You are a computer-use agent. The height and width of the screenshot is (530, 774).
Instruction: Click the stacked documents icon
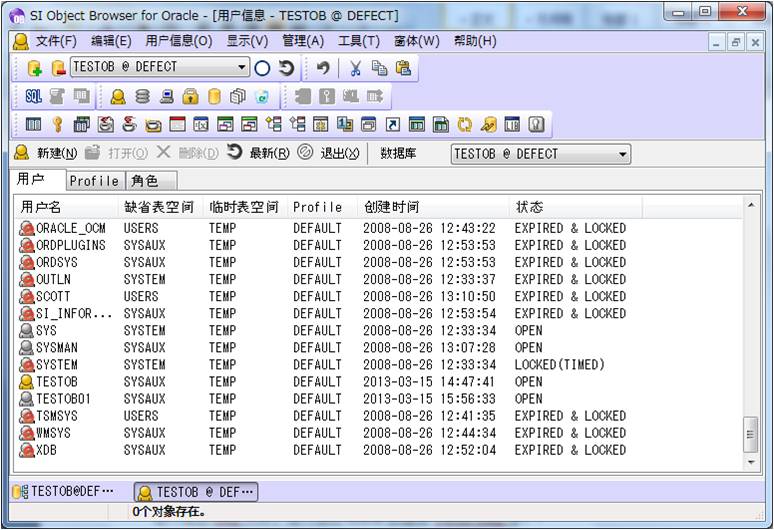click(x=238, y=96)
